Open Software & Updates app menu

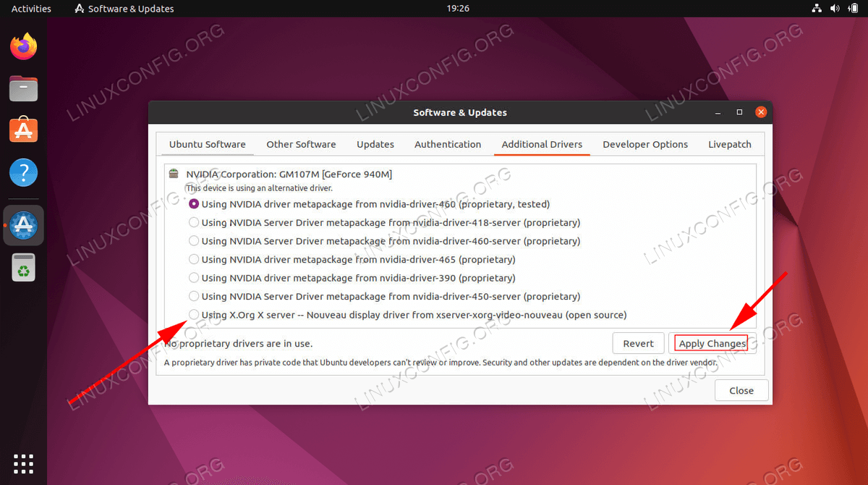click(124, 9)
